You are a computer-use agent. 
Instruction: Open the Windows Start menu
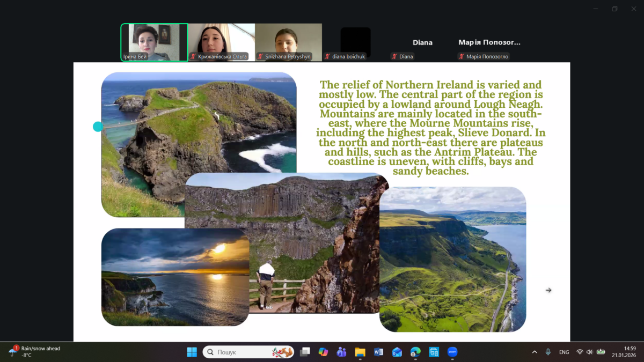[x=192, y=352]
